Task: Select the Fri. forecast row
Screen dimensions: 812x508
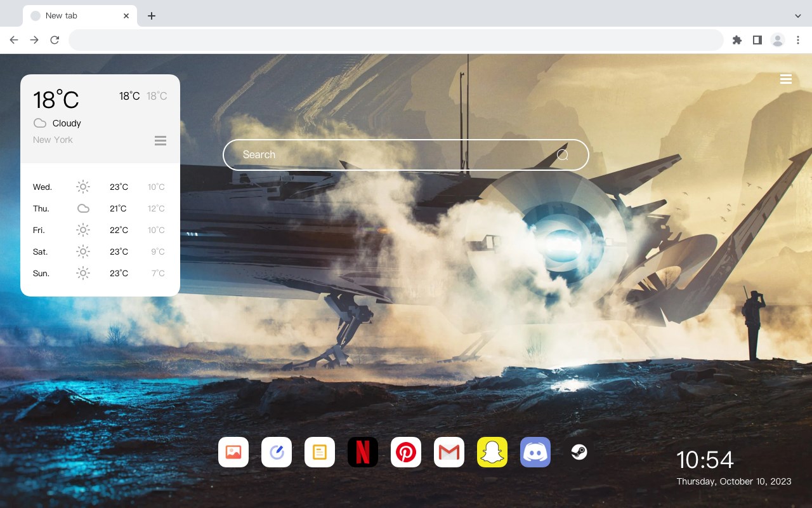Action: coord(100,230)
